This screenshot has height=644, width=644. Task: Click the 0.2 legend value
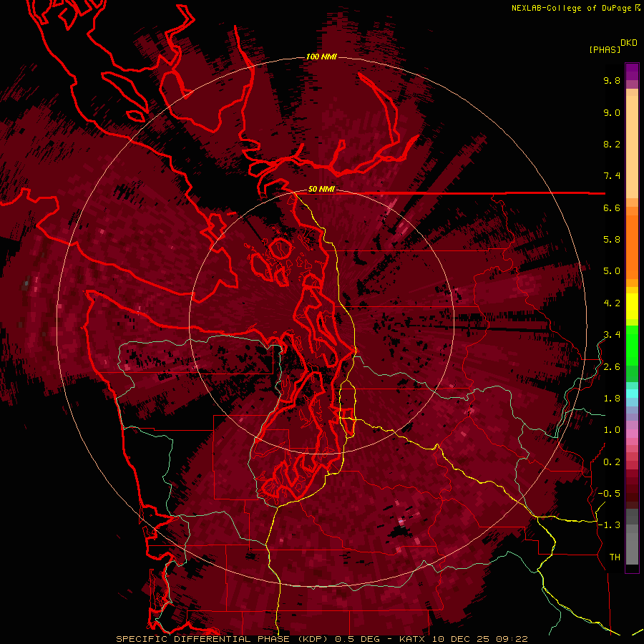[x=612, y=462]
